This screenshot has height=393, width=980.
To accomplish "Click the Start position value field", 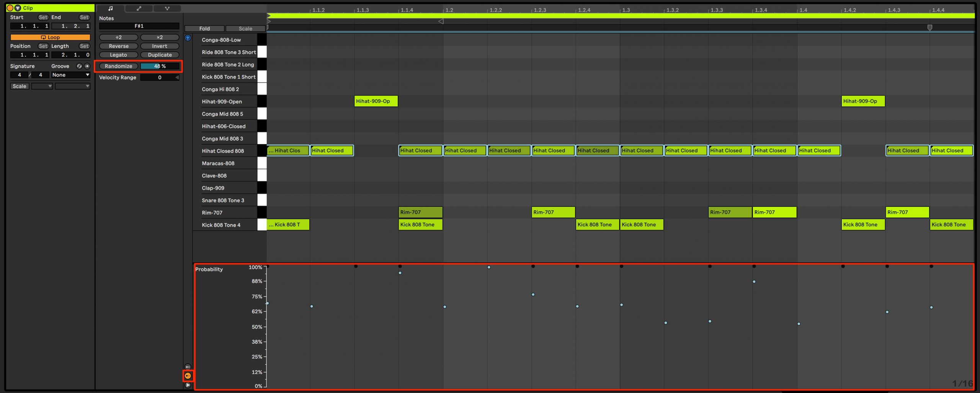I will pos(30,26).
